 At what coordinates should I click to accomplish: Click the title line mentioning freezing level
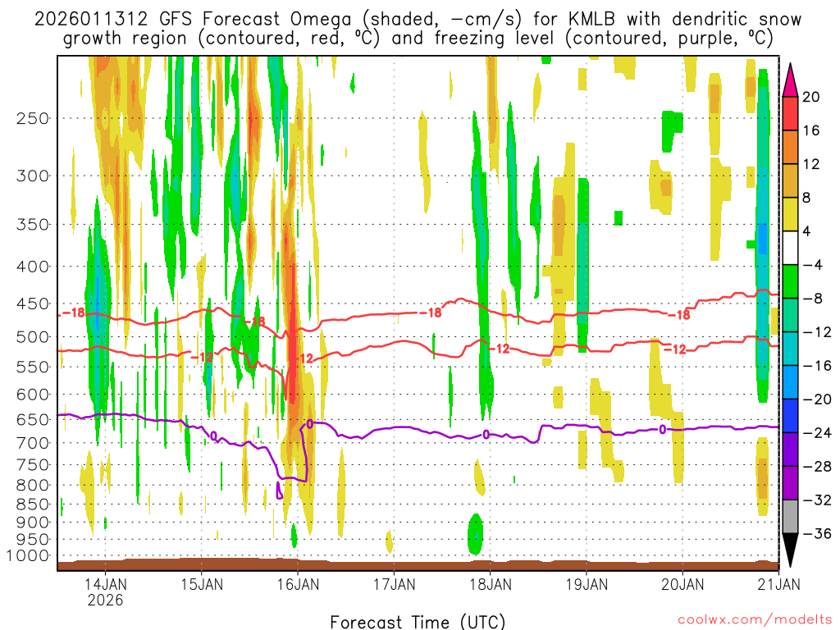click(x=418, y=38)
